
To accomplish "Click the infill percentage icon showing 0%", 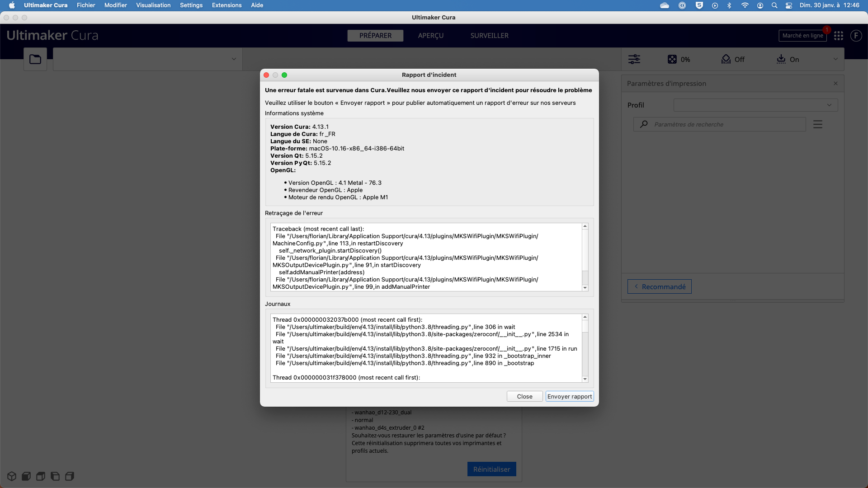I will (x=672, y=59).
